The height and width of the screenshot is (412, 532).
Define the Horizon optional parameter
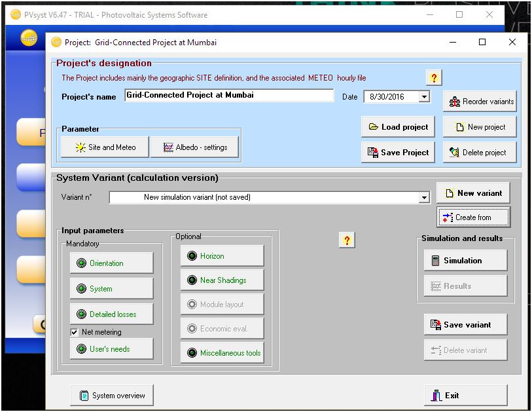pos(222,256)
